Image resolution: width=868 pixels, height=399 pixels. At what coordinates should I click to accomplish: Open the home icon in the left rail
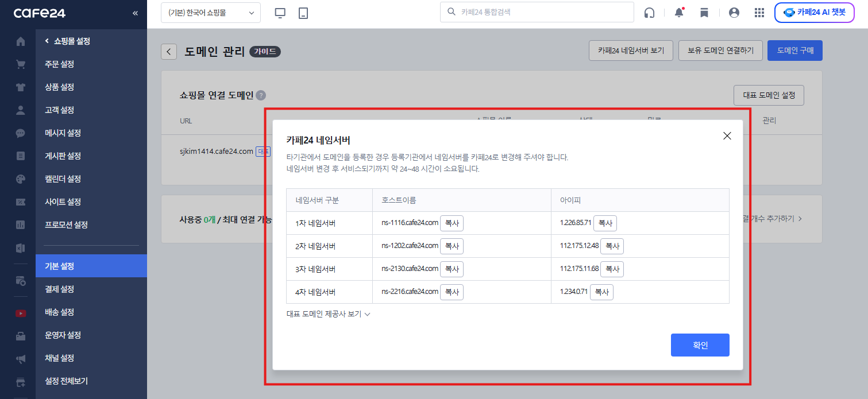click(x=21, y=41)
